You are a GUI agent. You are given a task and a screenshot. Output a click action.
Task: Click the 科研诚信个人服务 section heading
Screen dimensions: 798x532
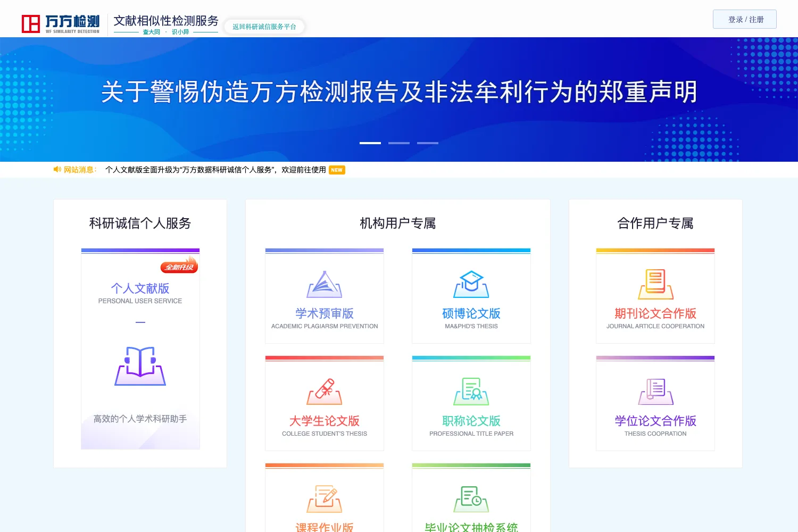tap(140, 223)
